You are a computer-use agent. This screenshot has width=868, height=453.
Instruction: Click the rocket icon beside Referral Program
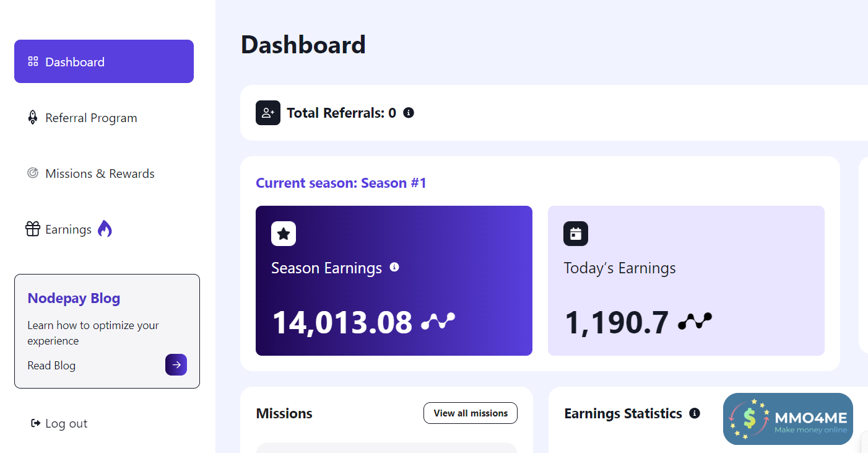coord(33,118)
